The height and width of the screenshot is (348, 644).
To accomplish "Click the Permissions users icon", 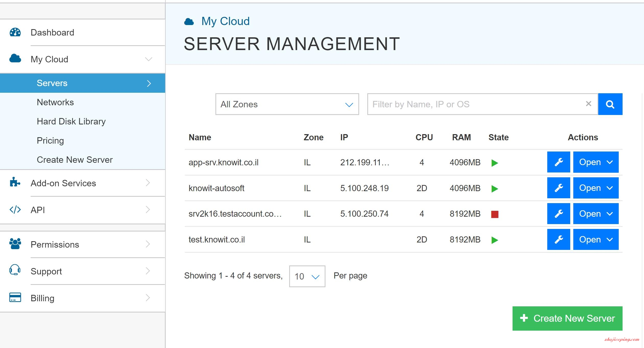I will tap(15, 244).
